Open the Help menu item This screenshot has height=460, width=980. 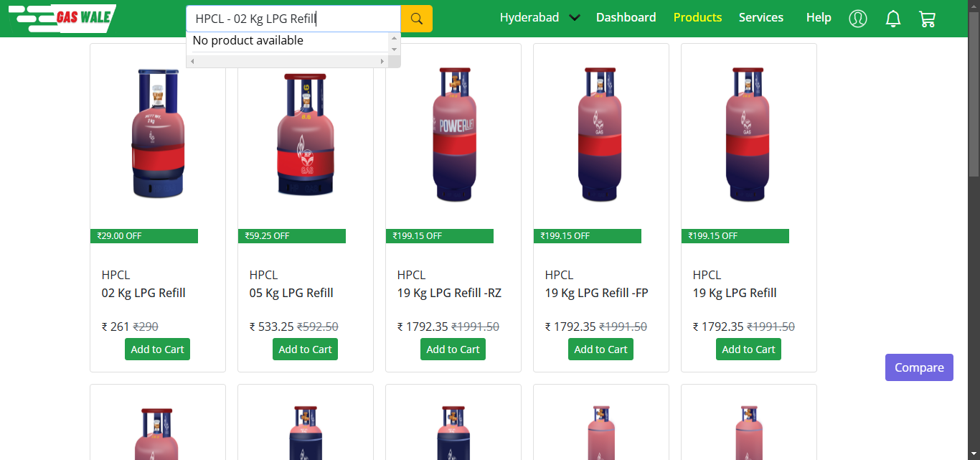[x=818, y=18]
